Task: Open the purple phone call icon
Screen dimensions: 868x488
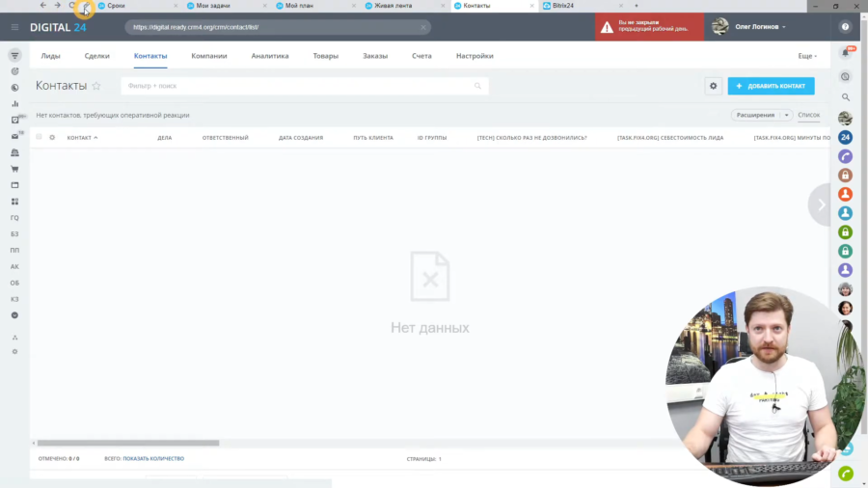Action: pyautogui.click(x=845, y=156)
